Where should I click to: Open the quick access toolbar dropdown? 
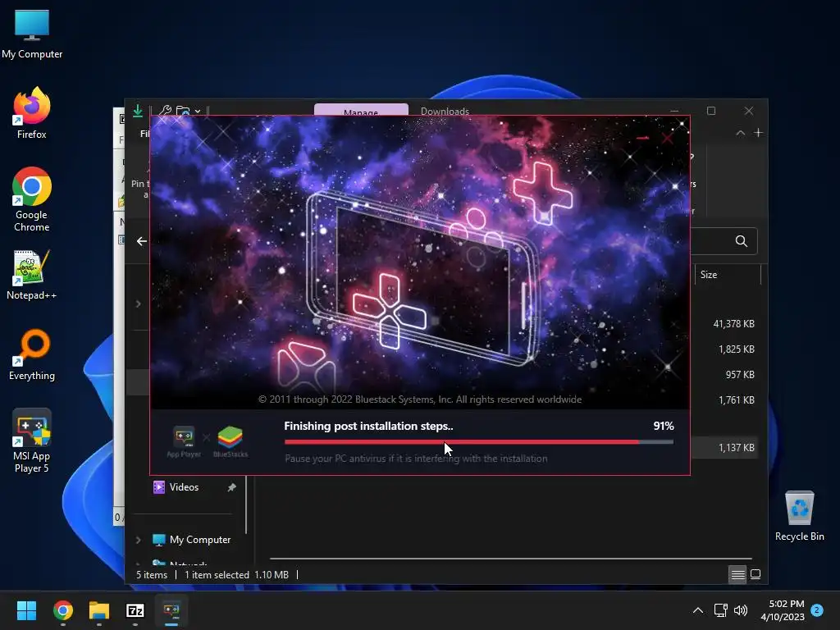198,111
